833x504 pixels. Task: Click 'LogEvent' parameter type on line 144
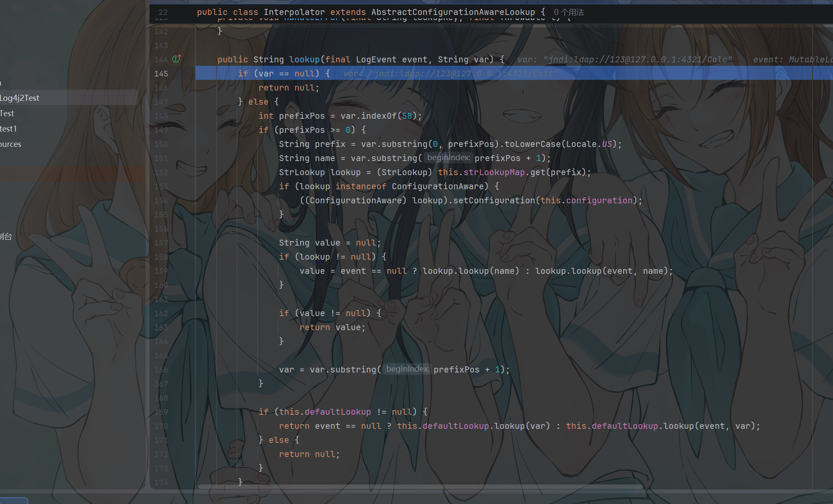pos(376,59)
